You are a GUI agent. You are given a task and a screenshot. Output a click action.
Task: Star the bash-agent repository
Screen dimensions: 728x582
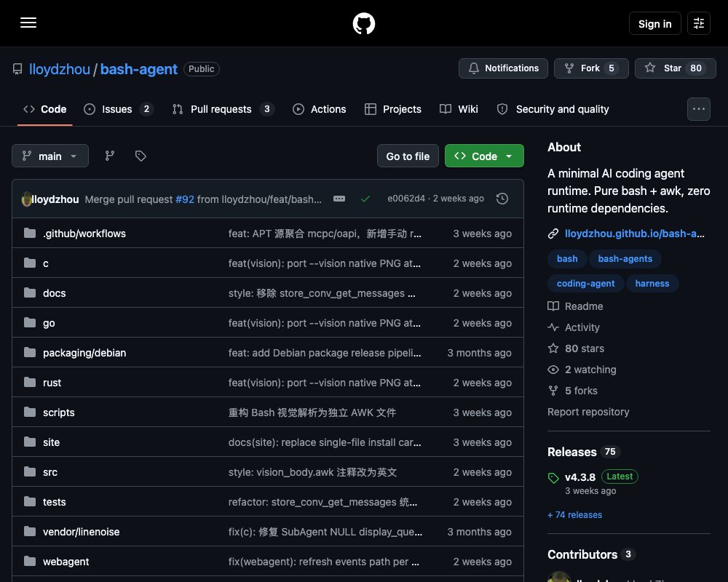pyautogui.click(x=675, y=68)
